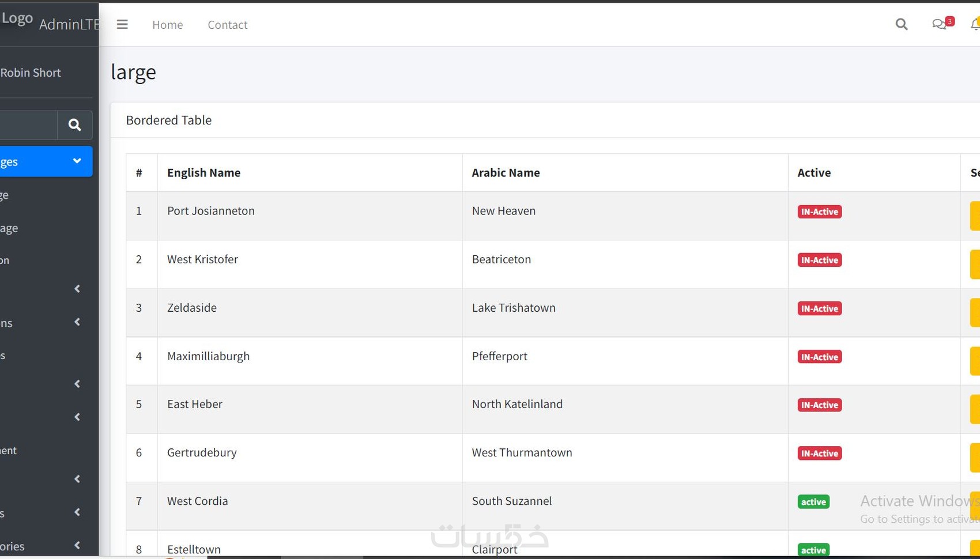
Task: Collapse the highlighted blue sidebar menu chevron
Action: [x=77, y=161]
